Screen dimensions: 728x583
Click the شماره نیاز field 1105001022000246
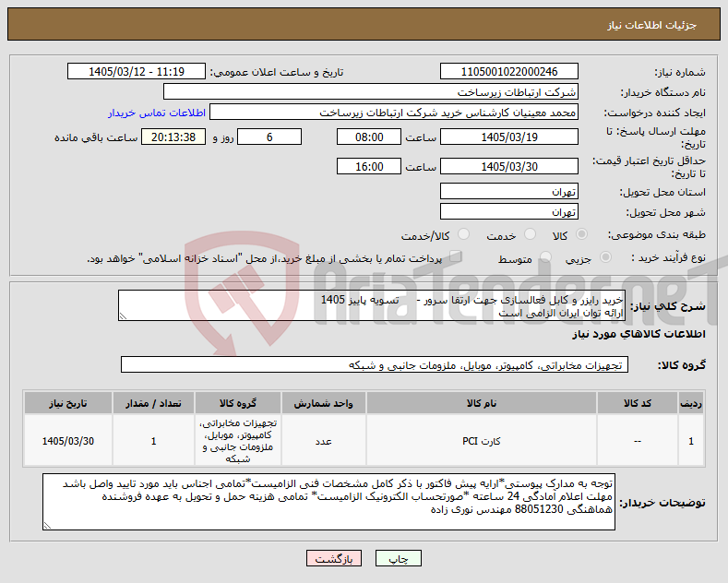[508, 71]
